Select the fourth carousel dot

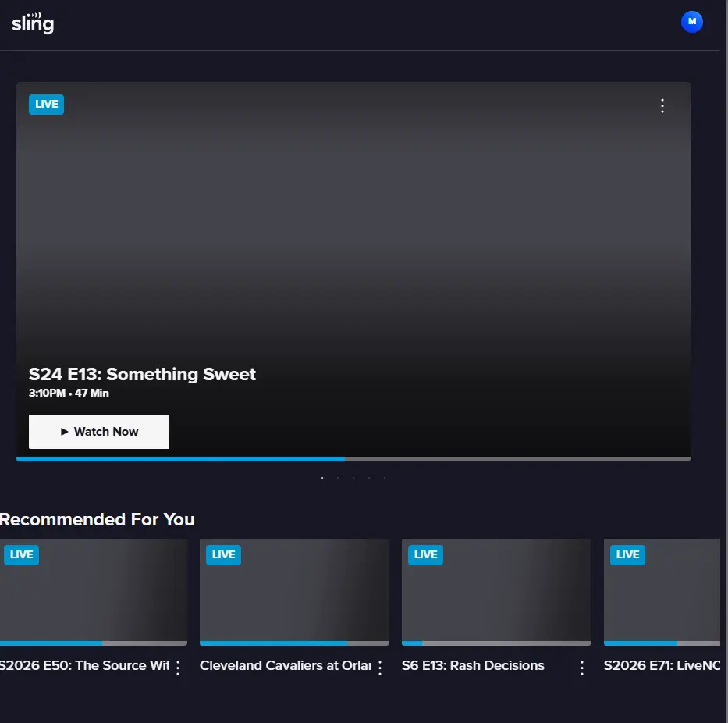click(x=369, y=478)
